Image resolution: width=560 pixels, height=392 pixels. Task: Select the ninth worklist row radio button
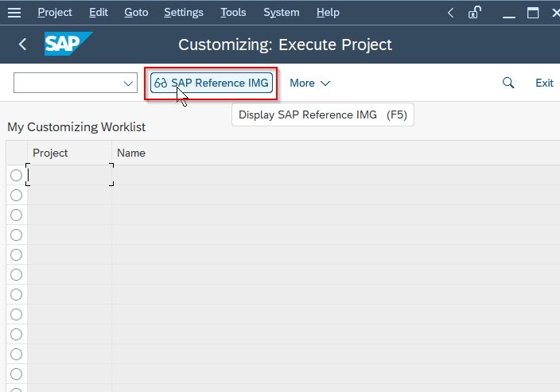(x=16, y=335)
